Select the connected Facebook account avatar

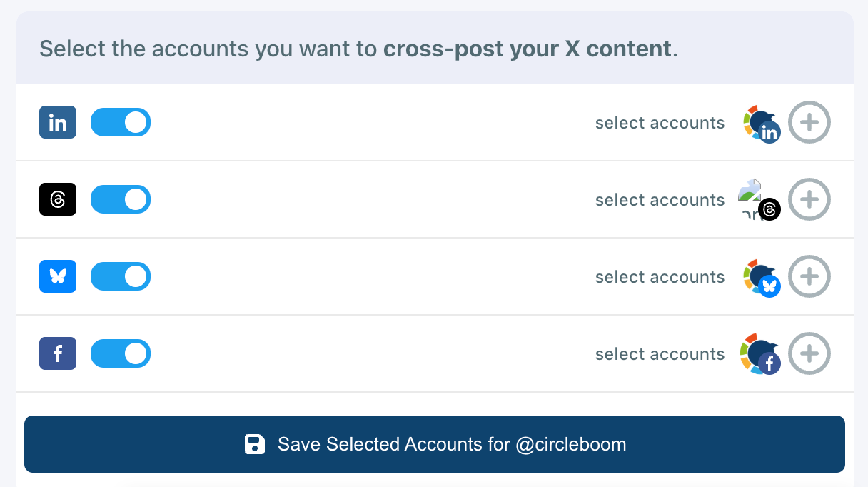(x=760, y=355)
